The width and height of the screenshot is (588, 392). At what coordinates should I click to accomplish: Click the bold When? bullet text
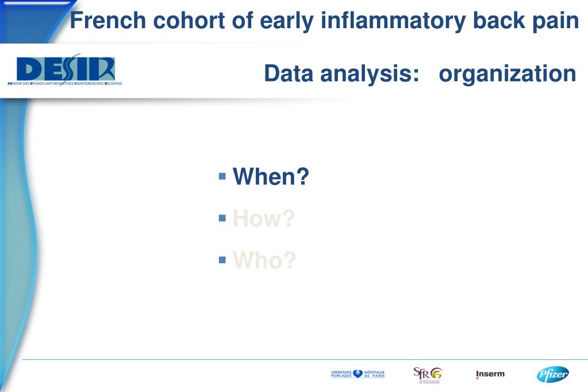pyautogui.click(x=271, y=176)
